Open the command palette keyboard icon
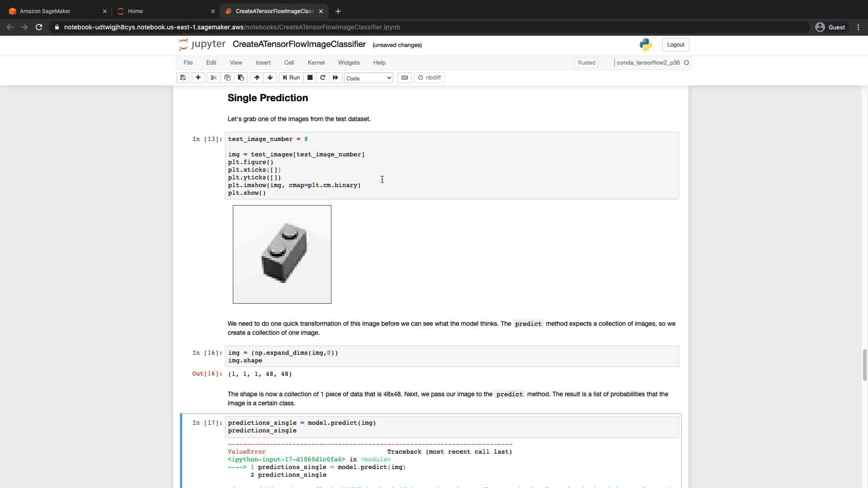Image resolution: width=868 pixels, height=488 pixels. coord(405,78)
